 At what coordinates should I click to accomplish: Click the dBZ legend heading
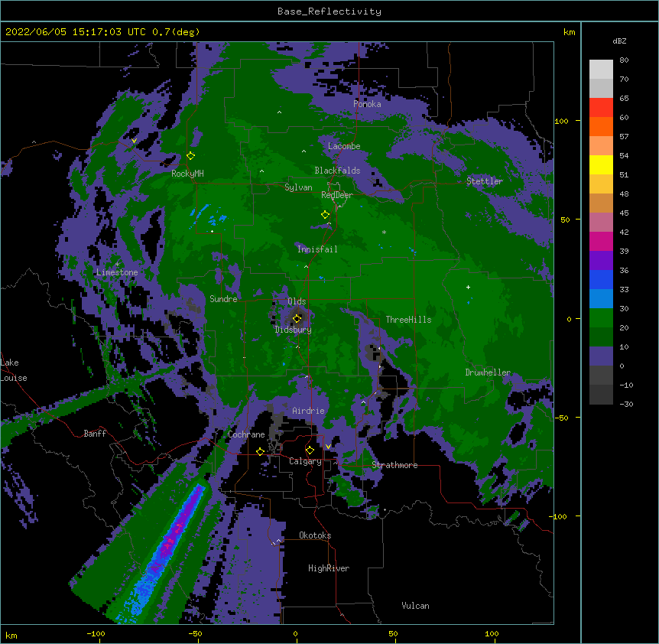[x=619, y=41]
